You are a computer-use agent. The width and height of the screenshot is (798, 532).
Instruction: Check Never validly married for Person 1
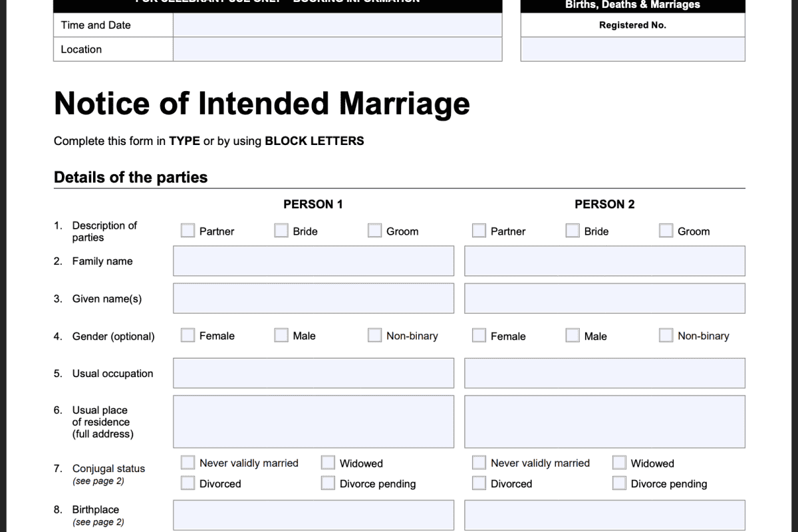pyautogui.click(x=188, y=463)
